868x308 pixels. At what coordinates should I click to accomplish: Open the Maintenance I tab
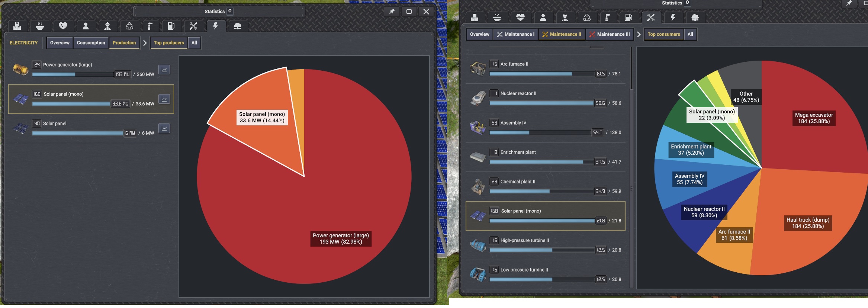[516, 34]
